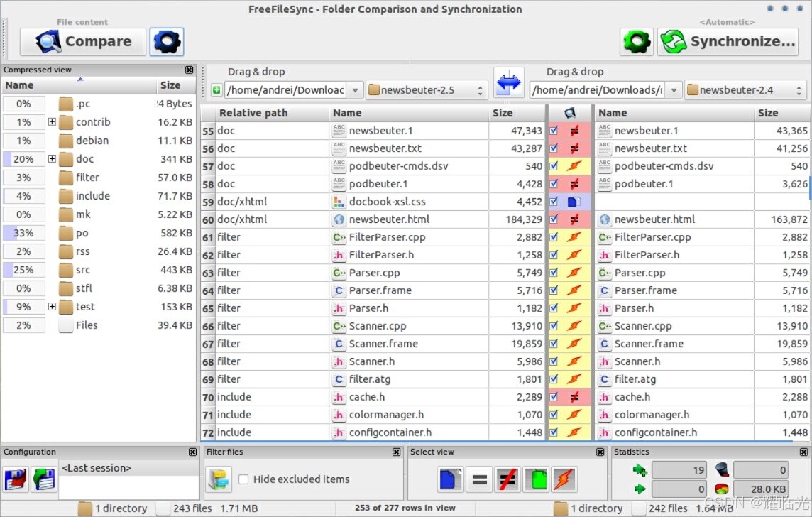The image size is (812, 517).
Task: Show files existing on right side only
Action: [x=535, y=479]
